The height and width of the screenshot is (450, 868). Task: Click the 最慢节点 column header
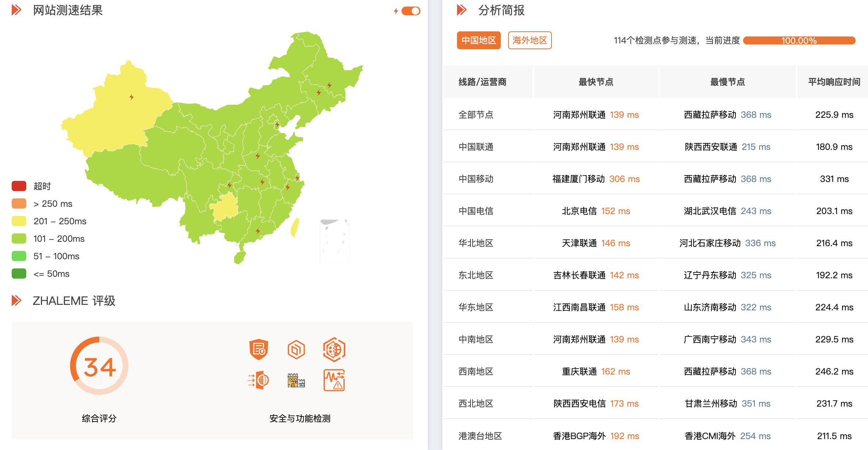pos(727,82)
